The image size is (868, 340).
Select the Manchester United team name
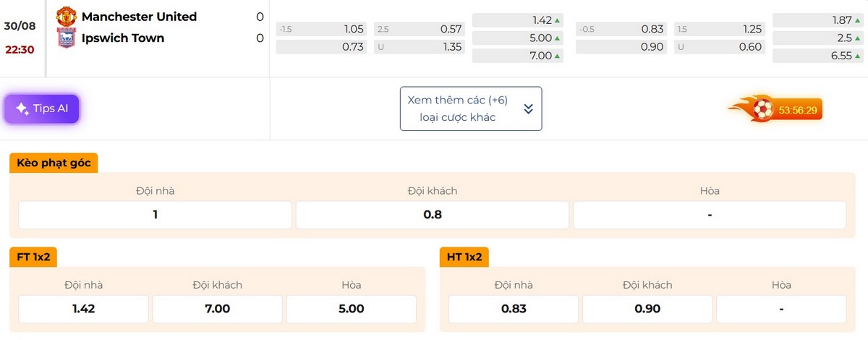[x=139, y=17]
